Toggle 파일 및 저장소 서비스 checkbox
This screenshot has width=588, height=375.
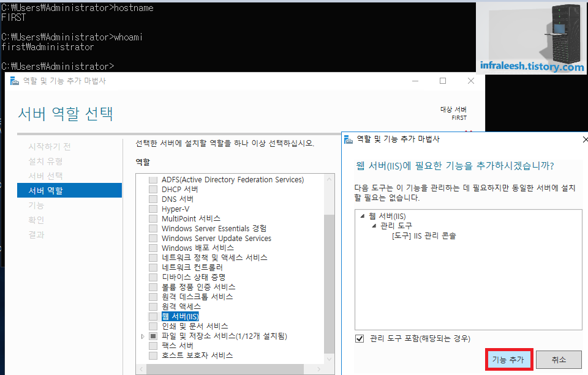click(153, 336)
